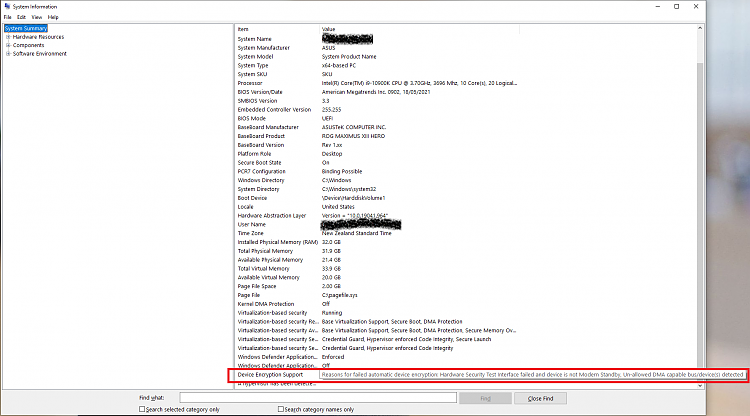Select Software Environment tree item

tap(40, 54)
